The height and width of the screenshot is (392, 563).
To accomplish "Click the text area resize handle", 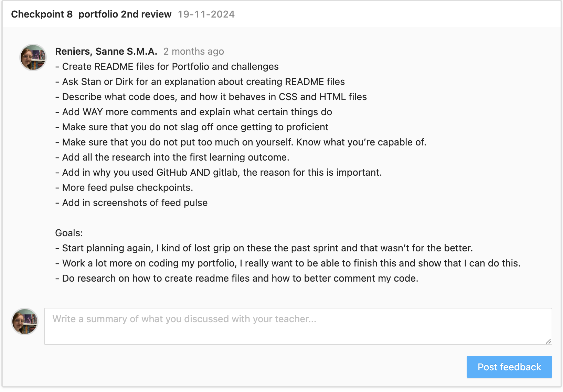I will [549, 341].
